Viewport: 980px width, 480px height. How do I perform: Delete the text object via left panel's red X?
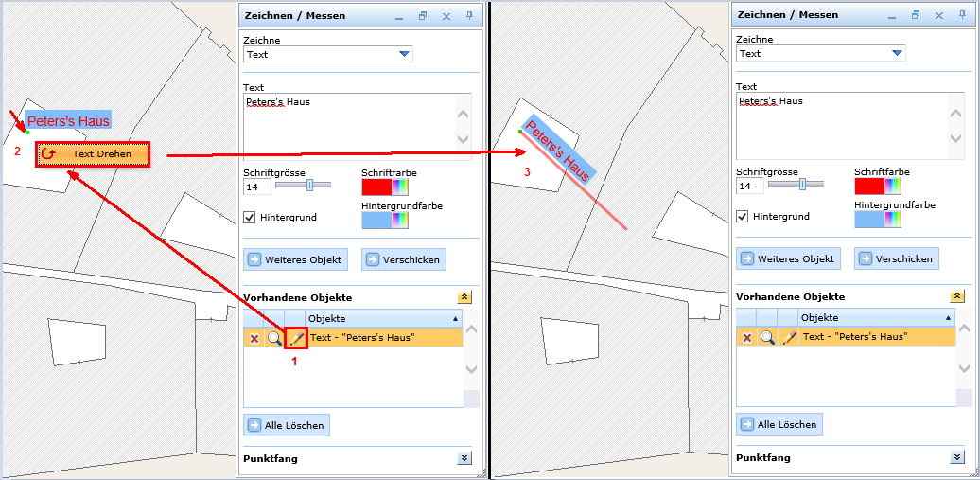click(x=254, y=337)
